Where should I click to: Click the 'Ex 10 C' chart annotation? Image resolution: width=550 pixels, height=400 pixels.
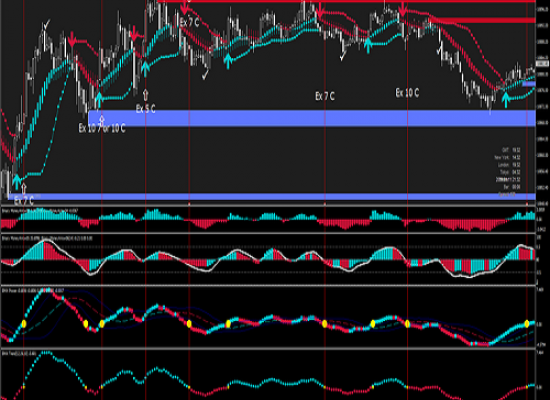coord(407,93)
